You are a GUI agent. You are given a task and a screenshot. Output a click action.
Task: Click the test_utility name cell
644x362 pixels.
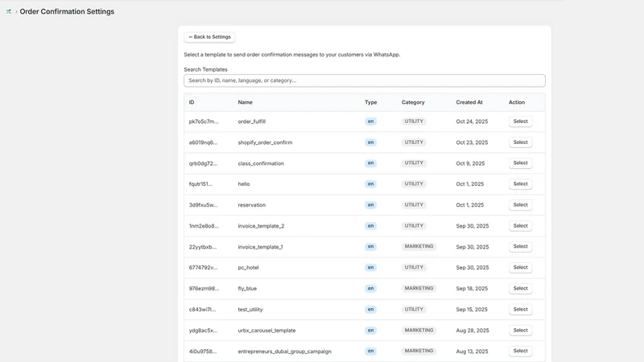250,310
